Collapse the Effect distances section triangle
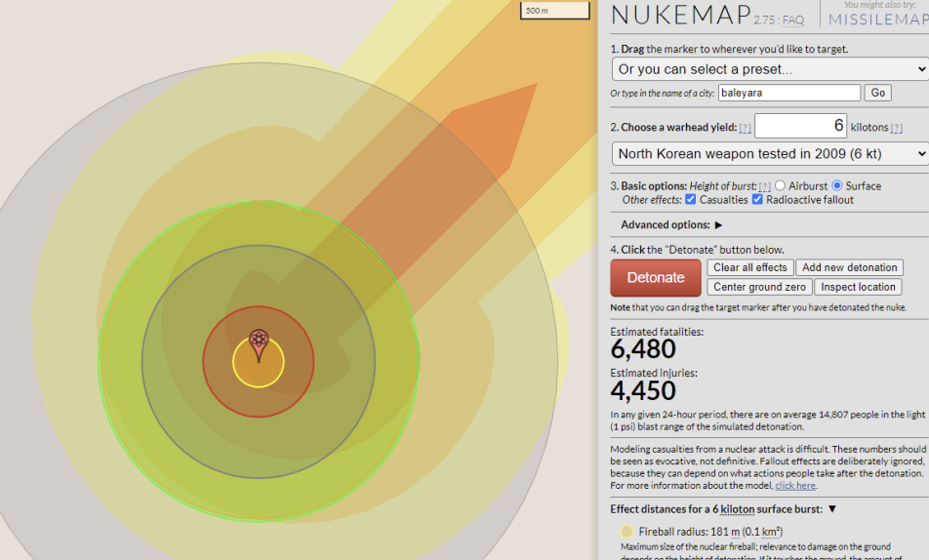 tap(832, 509)
